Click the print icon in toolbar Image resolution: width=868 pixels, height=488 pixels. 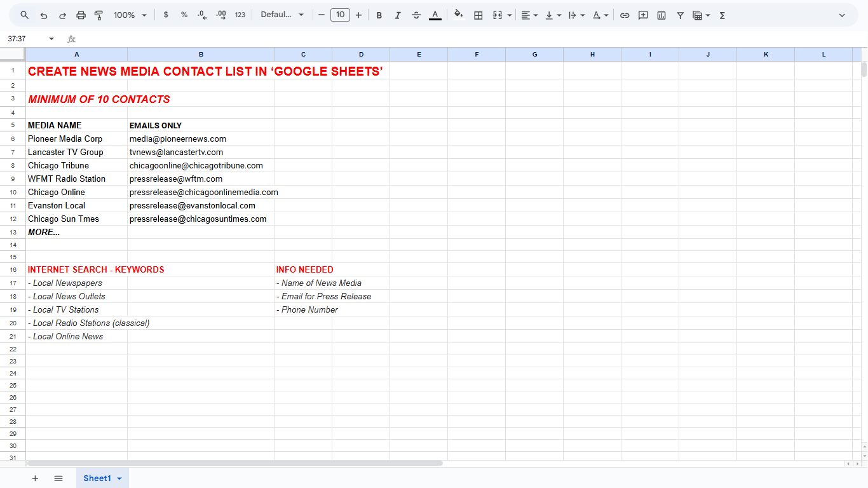point(81,15)
